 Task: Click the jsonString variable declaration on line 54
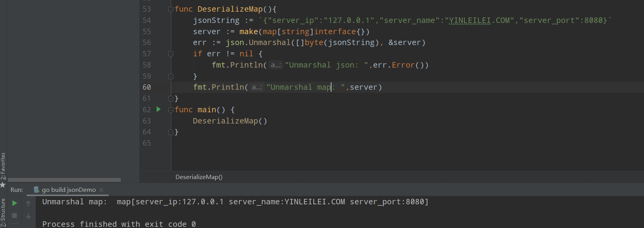[216, 20]
